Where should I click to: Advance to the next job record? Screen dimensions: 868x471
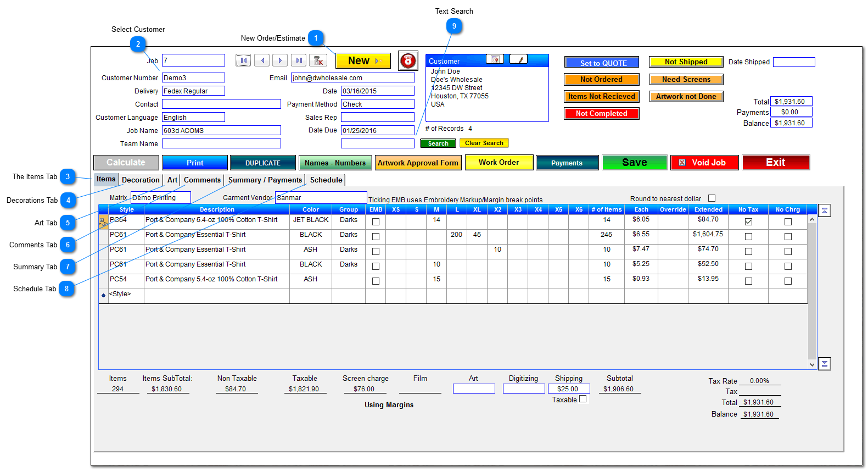pos(280,60)
